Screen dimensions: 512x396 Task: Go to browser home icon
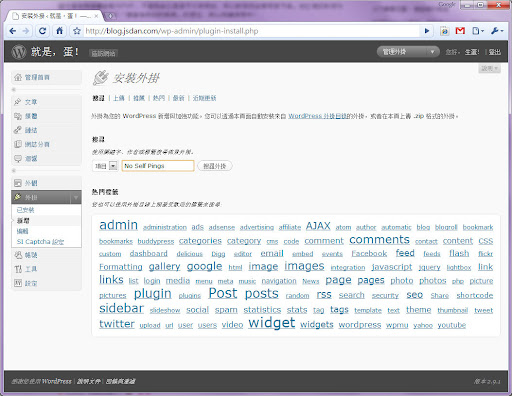tap(59, 31)
